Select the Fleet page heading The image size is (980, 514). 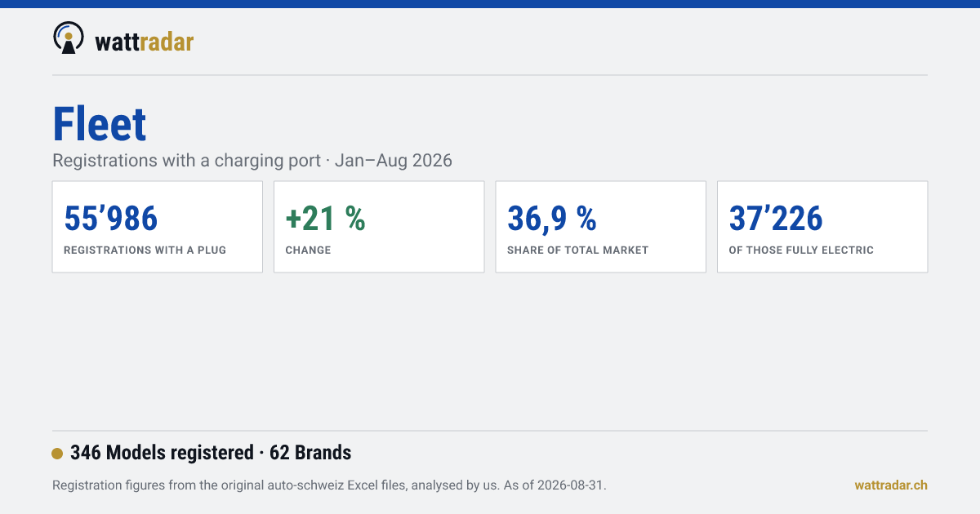point(100,125)
